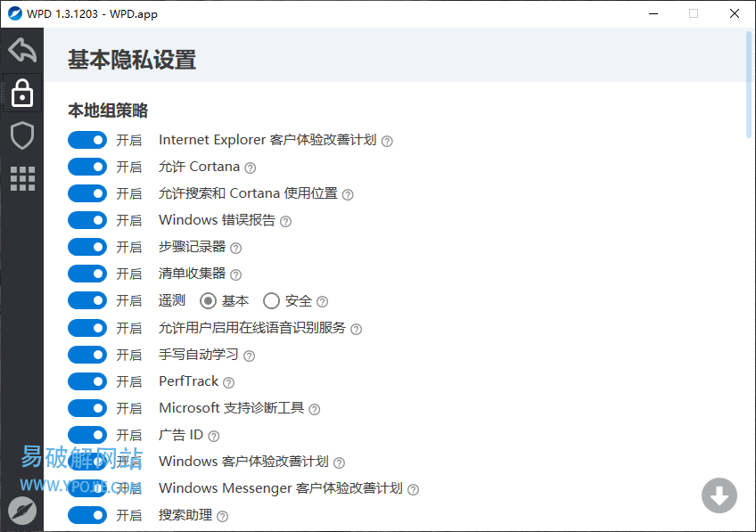Select the 基本 telemetry radio button
Viewport: 756px width, 532px height.
click(208, 301)
